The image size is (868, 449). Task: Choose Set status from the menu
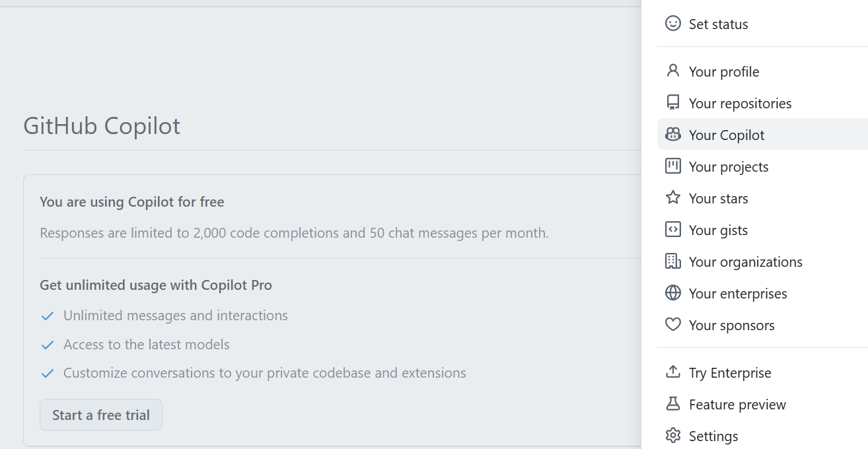[718, 23]
